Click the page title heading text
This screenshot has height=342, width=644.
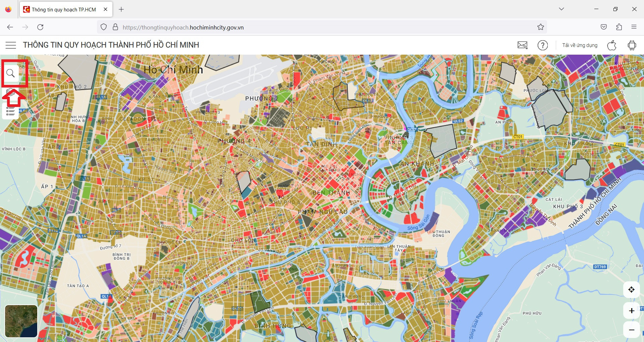pos(111,45)
